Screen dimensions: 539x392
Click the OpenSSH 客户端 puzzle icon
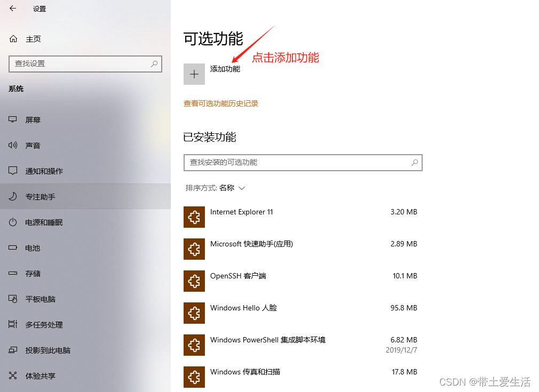point(194,281)
